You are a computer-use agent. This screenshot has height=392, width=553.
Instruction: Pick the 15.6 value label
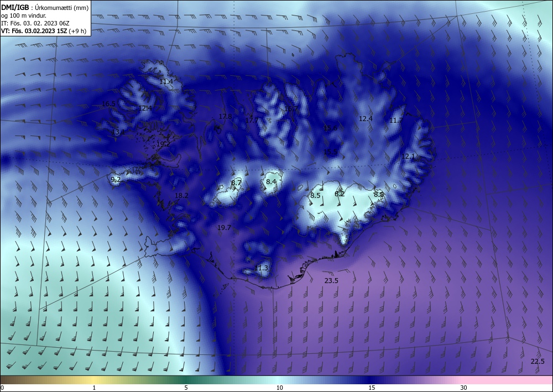point(331,128)
